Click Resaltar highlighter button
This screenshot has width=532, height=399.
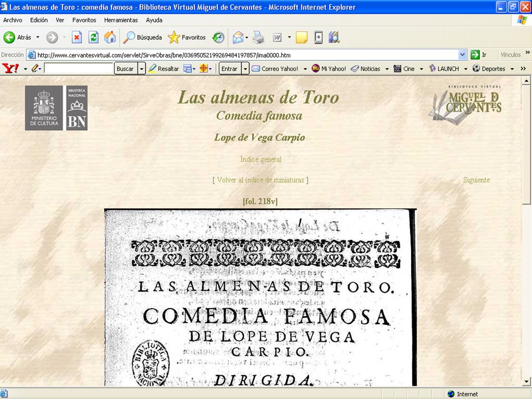click(164, 69)
